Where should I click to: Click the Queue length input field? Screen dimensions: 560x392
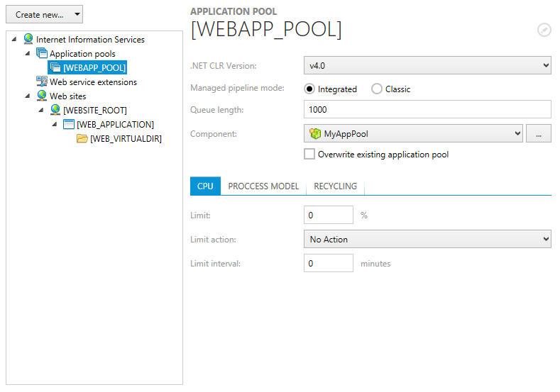(427, 110)
